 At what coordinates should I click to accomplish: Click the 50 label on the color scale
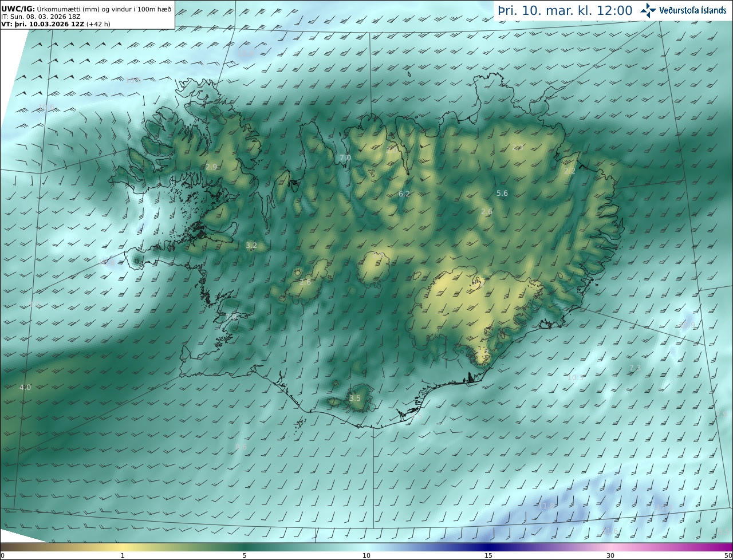(728, 555)
